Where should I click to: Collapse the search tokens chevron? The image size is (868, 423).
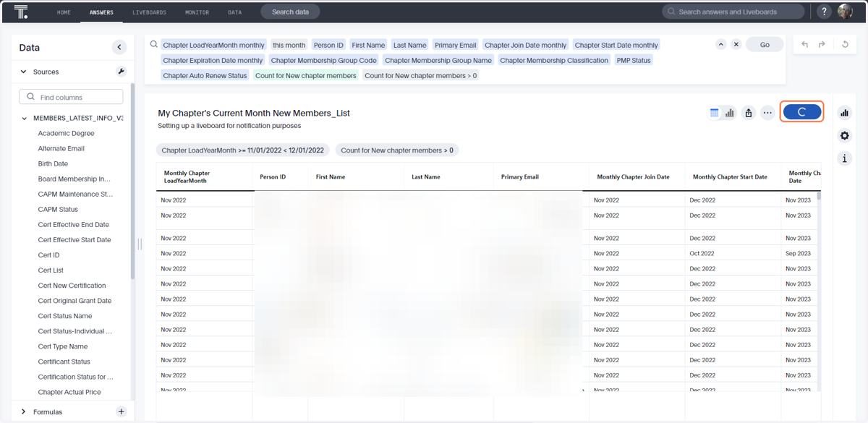pyautogui.click(x=721, y=44)
